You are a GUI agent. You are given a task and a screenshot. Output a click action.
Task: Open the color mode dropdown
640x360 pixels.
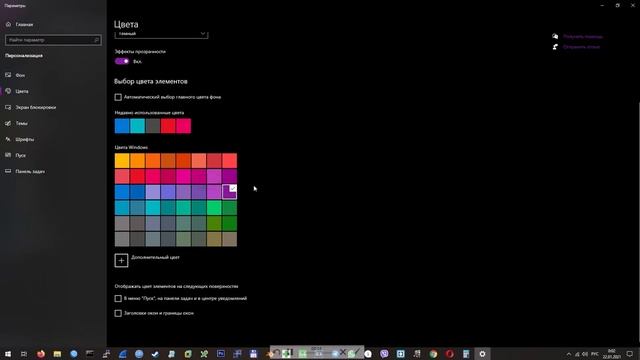161,34
